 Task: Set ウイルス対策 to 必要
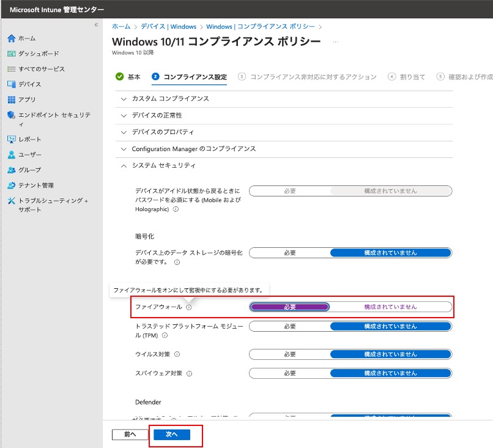(289, 354)
